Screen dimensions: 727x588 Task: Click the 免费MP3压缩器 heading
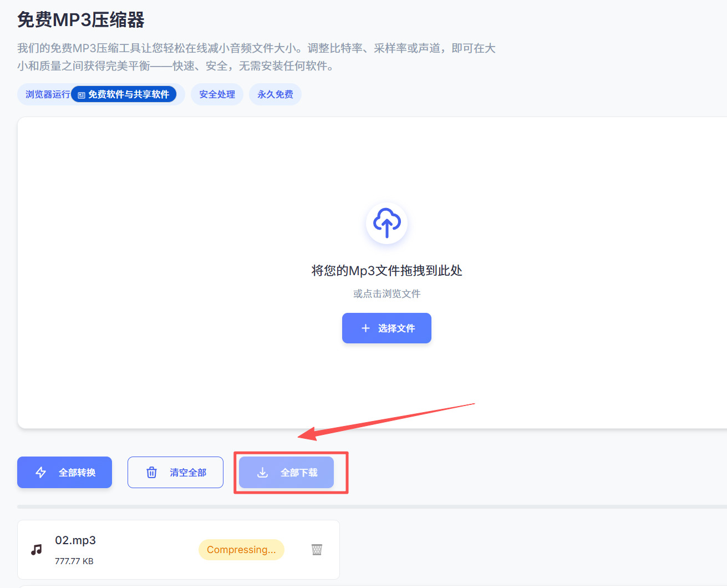pyautogui.click(x=81, y=20)
